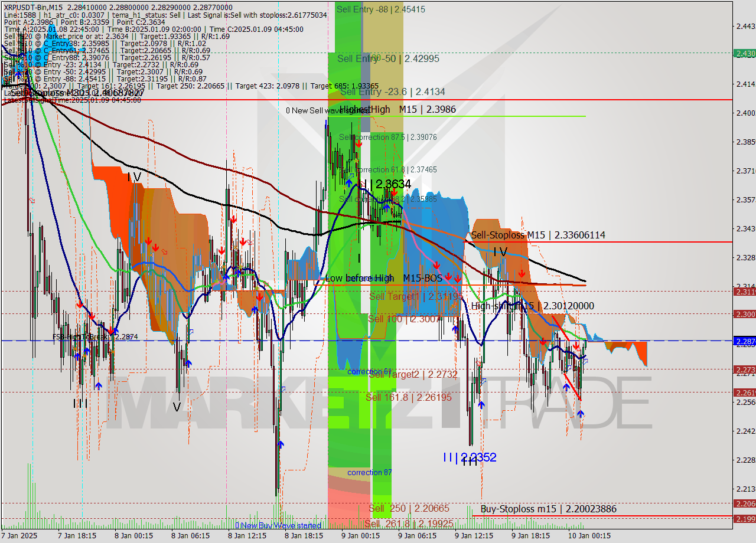Click the red 2.206 price tag

click(x=744, y=503)
